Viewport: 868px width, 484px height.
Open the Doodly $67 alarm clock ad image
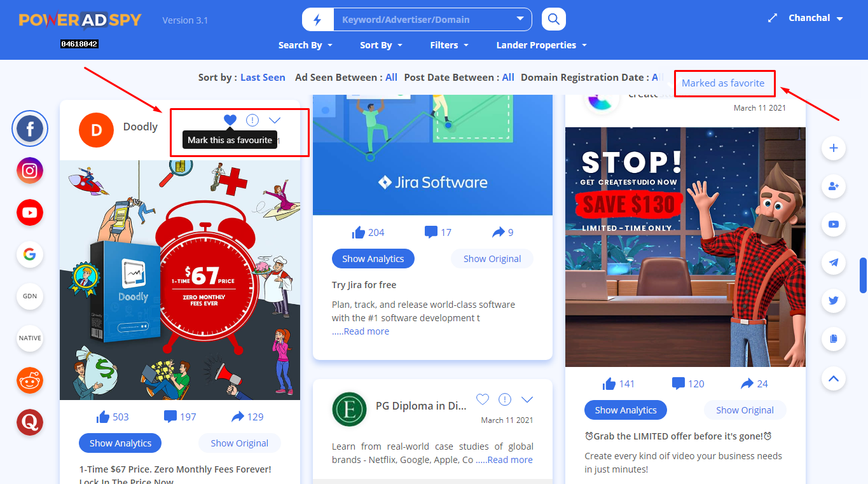180,280
